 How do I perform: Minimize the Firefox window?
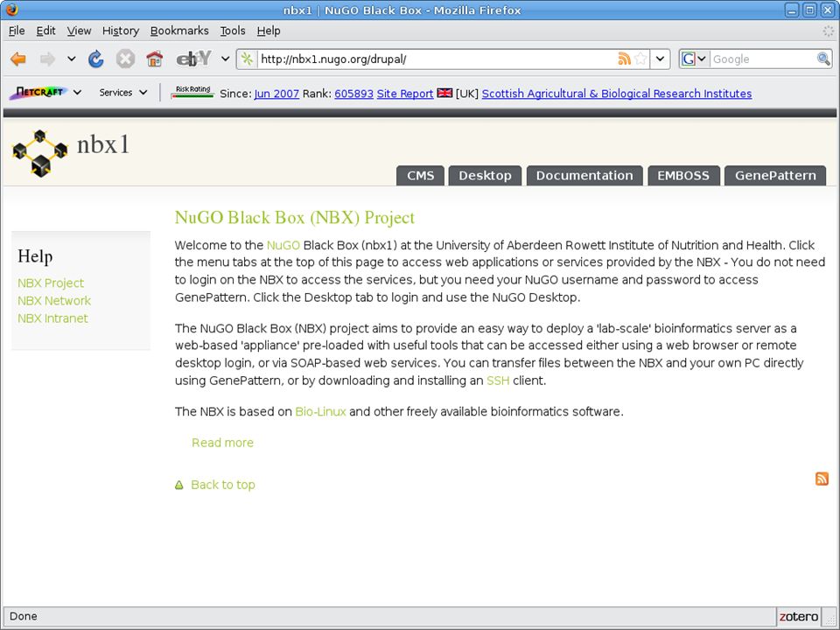coord(793,10)
